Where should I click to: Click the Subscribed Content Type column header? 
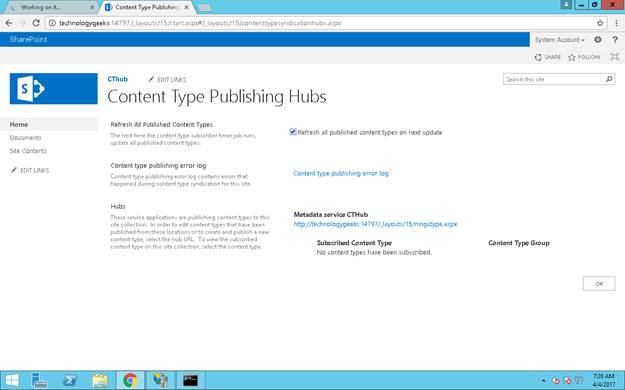point(354,243)
